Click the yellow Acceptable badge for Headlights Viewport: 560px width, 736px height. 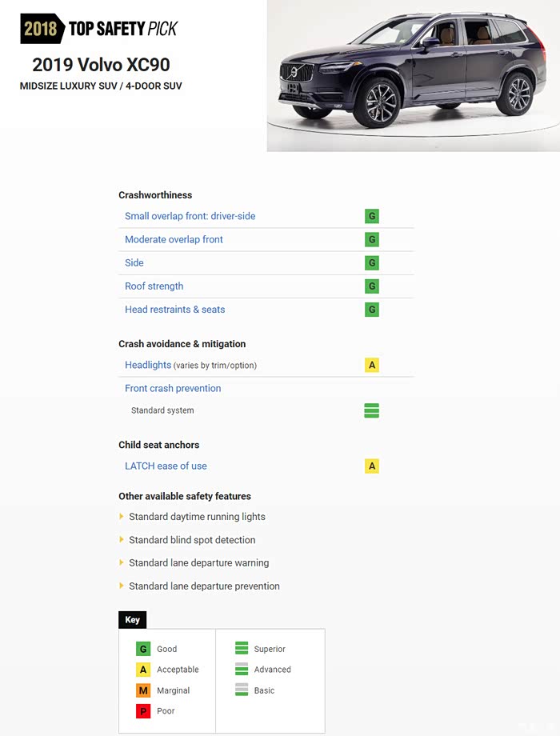click(372, 365)
